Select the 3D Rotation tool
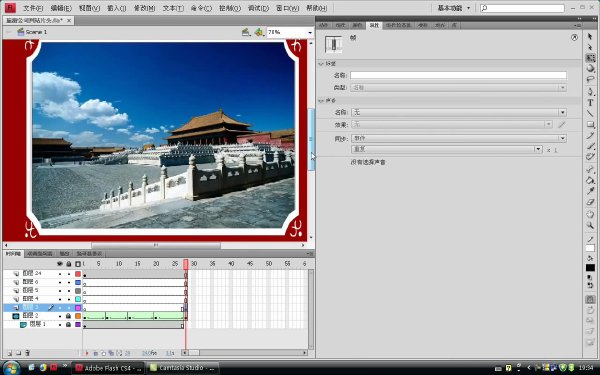 coord(590,68)
